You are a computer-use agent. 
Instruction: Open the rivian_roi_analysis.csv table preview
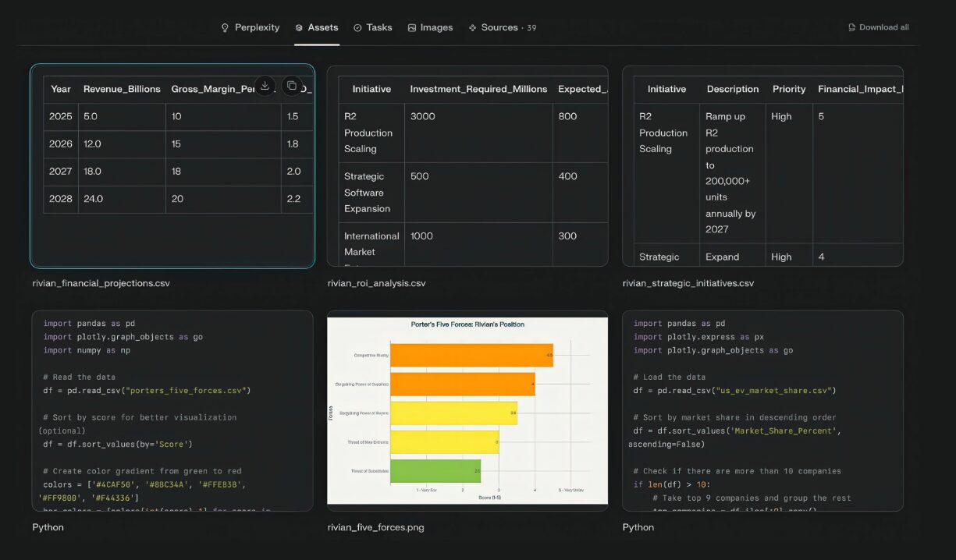(x=467, y=166)
